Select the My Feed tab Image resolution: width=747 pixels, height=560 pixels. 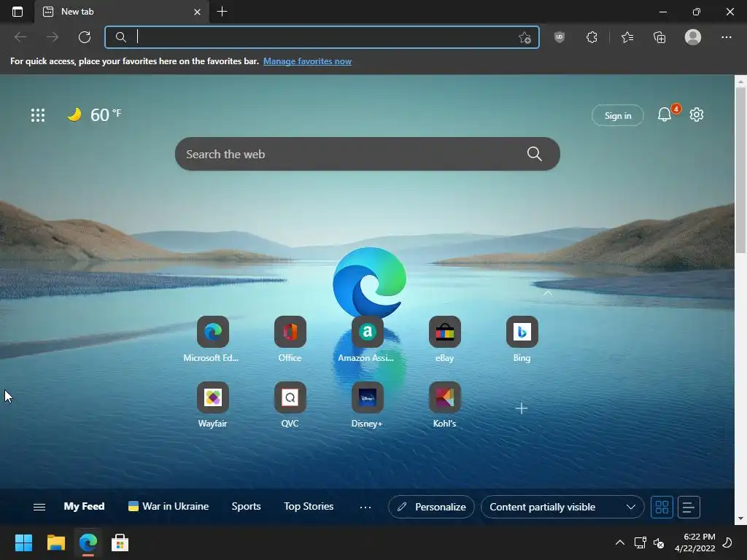(x=85, y=506)
